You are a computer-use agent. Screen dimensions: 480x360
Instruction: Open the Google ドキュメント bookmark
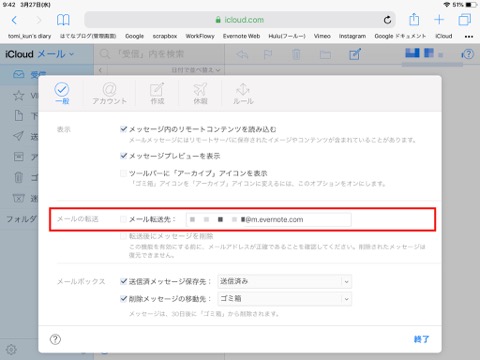(400, 36)
